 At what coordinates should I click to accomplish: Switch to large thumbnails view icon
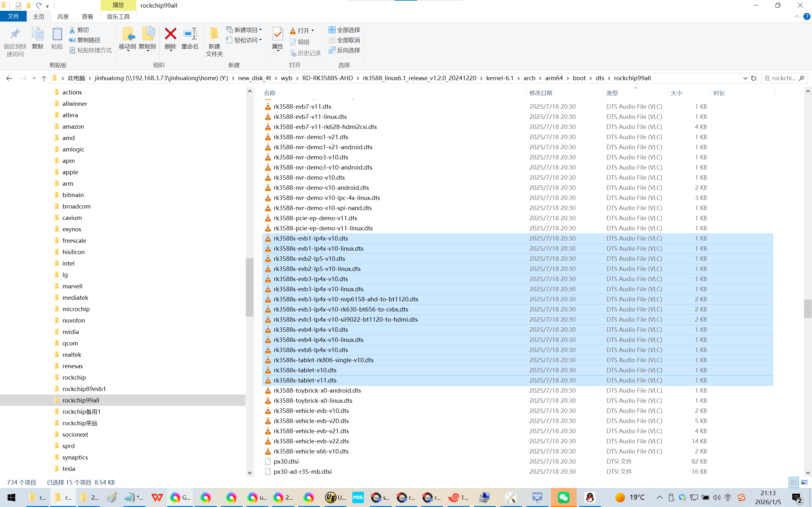804,482
